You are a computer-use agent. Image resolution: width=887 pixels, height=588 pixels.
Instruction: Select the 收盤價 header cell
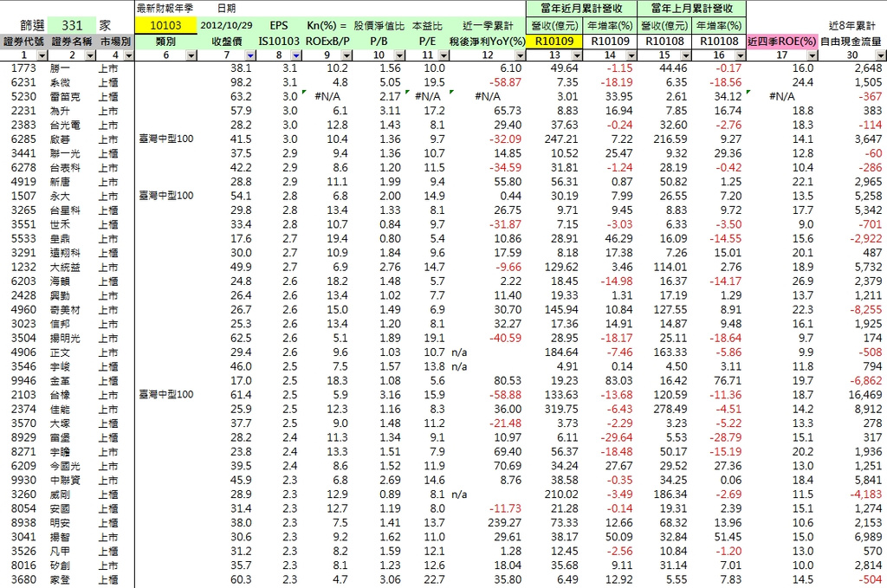(x=227, y=42)
